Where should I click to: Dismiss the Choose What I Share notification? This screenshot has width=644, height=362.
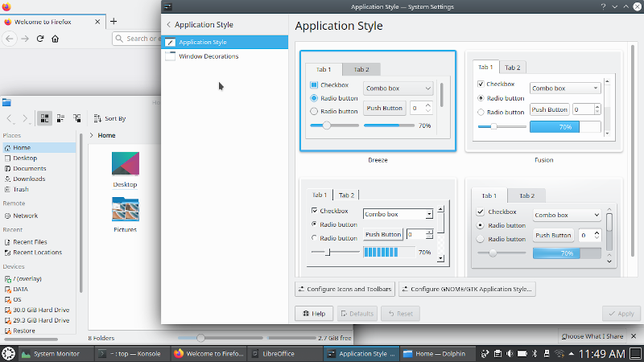coord(634,336)
